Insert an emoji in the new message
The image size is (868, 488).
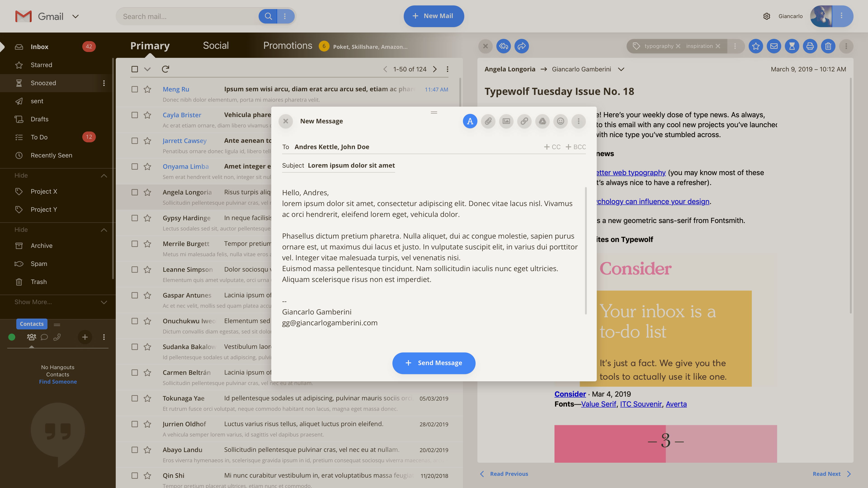coord(560,121)
